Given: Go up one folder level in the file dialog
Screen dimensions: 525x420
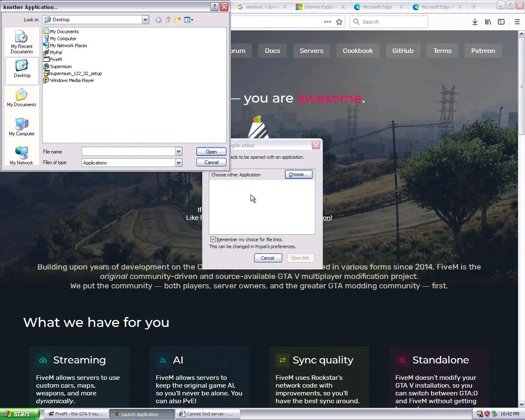Looking at the screenshot, I should click(x=168, y=20).
